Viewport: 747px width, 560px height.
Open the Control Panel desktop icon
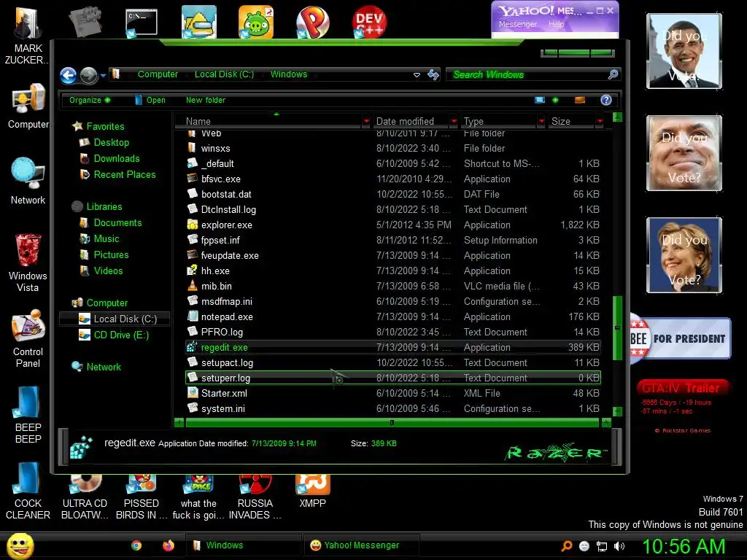coord(28,338)
